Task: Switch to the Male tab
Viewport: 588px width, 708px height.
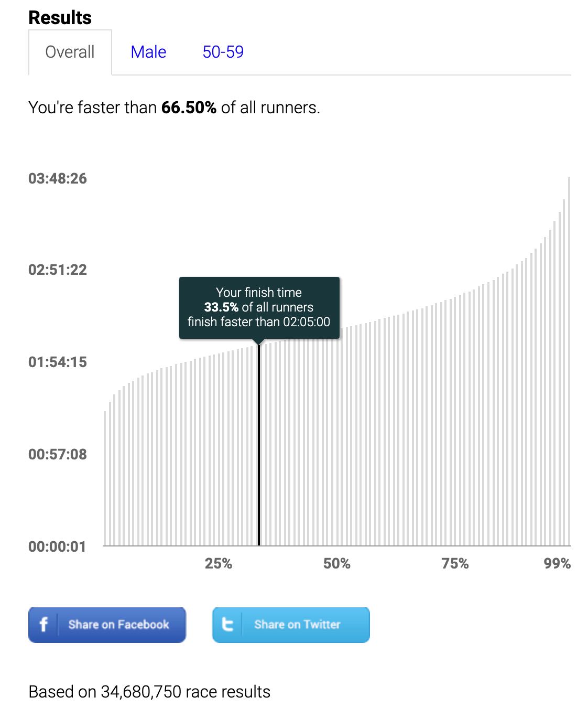Action: point(148,52)
